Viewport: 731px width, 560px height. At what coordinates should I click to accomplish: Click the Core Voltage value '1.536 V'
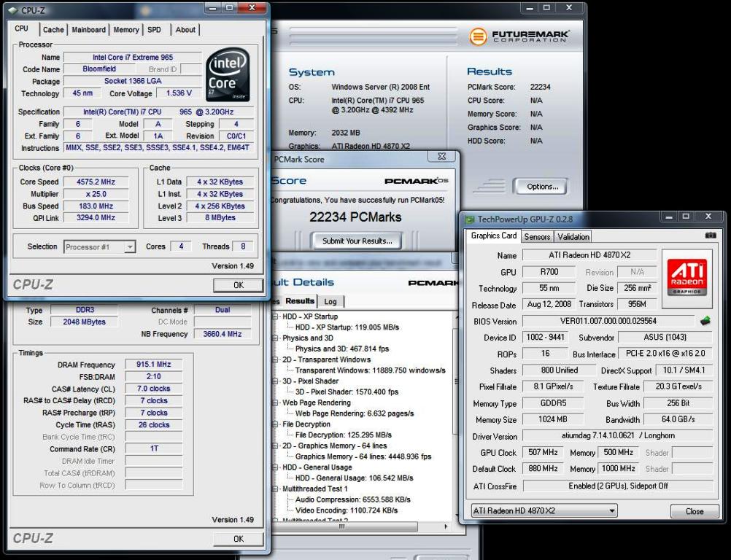point(179,93)
